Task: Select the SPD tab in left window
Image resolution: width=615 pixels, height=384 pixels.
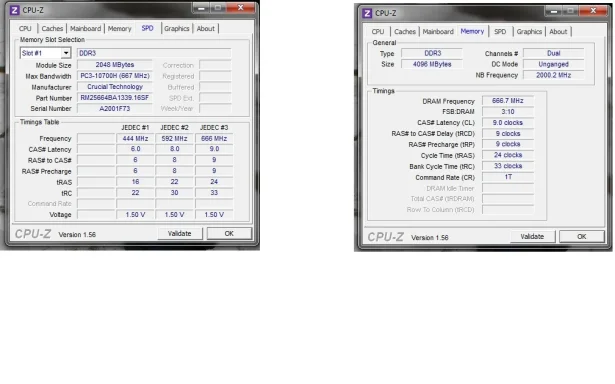Action: click(147, 28)
